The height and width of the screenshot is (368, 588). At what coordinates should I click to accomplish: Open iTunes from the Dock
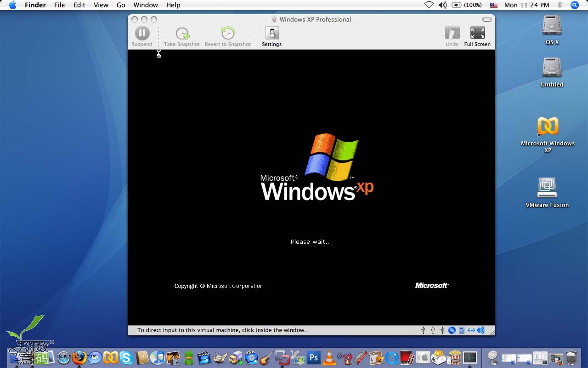[x=158, y=358]
